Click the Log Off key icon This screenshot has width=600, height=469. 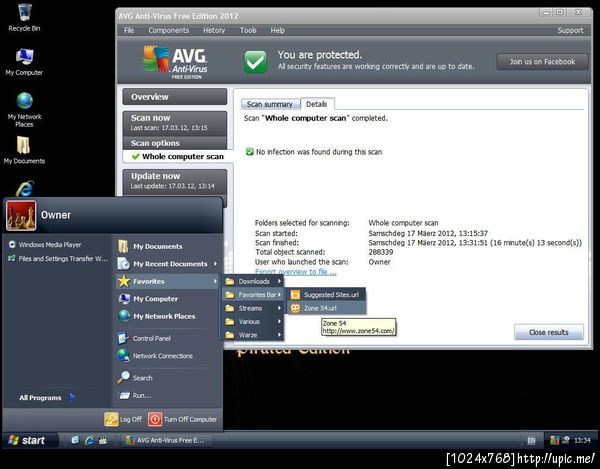pos(111,419)
